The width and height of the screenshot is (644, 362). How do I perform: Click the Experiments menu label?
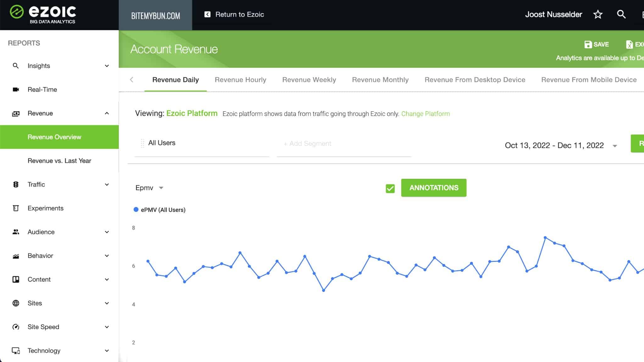(46, 208)
